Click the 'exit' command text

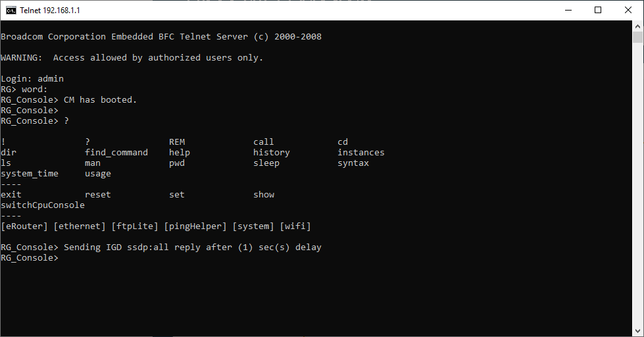tap(11, 195)
